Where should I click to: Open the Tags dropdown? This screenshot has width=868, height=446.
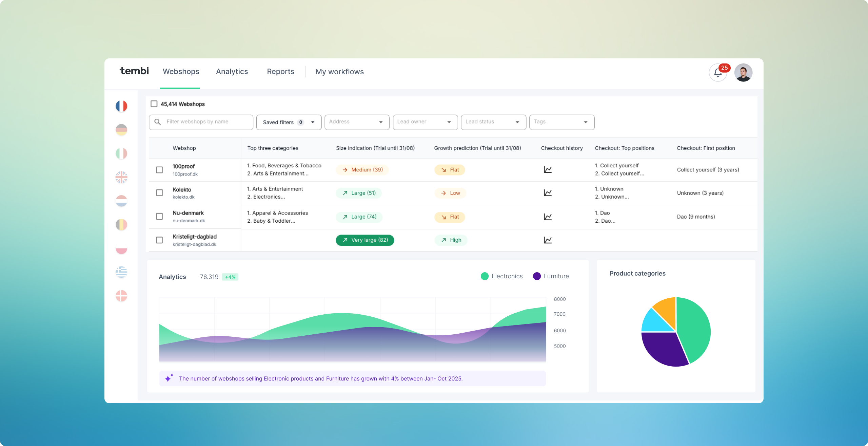click(561, 122)
